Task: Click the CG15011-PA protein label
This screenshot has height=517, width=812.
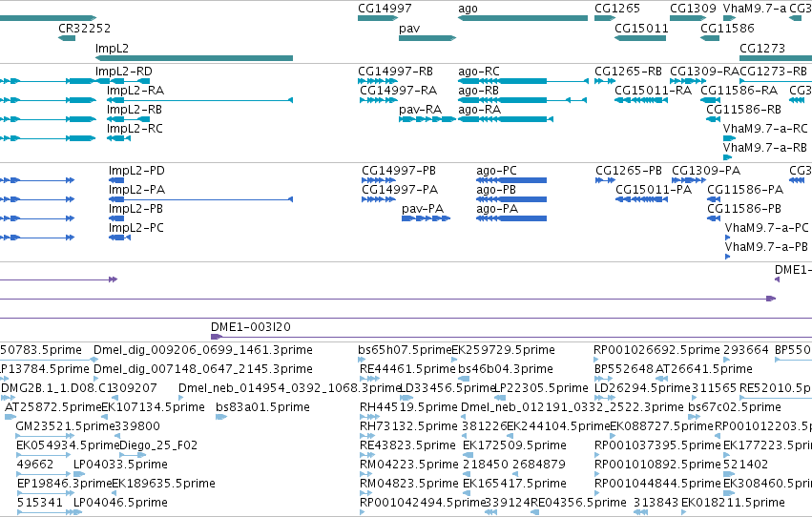Action: pos(654,190)
